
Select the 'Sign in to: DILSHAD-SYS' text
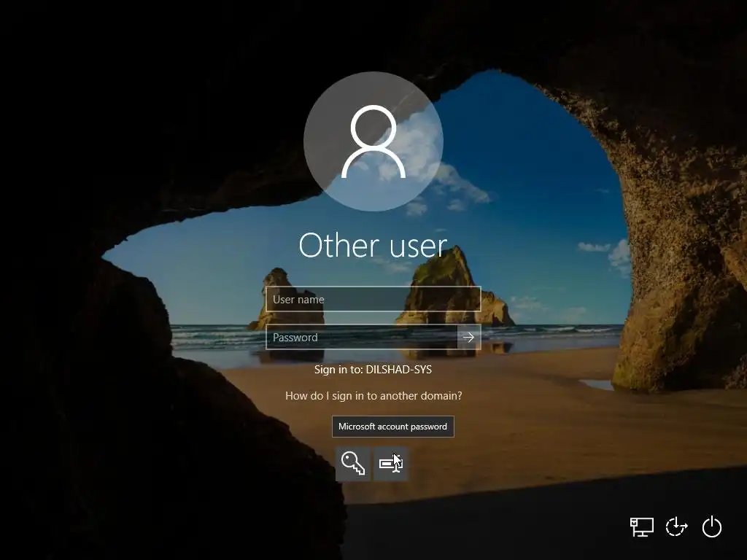tap(373, 370)
